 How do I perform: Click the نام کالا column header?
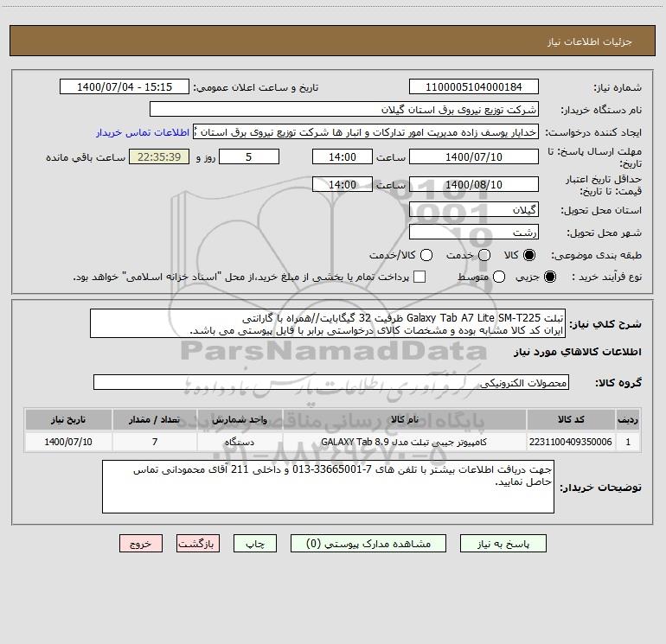405,419
